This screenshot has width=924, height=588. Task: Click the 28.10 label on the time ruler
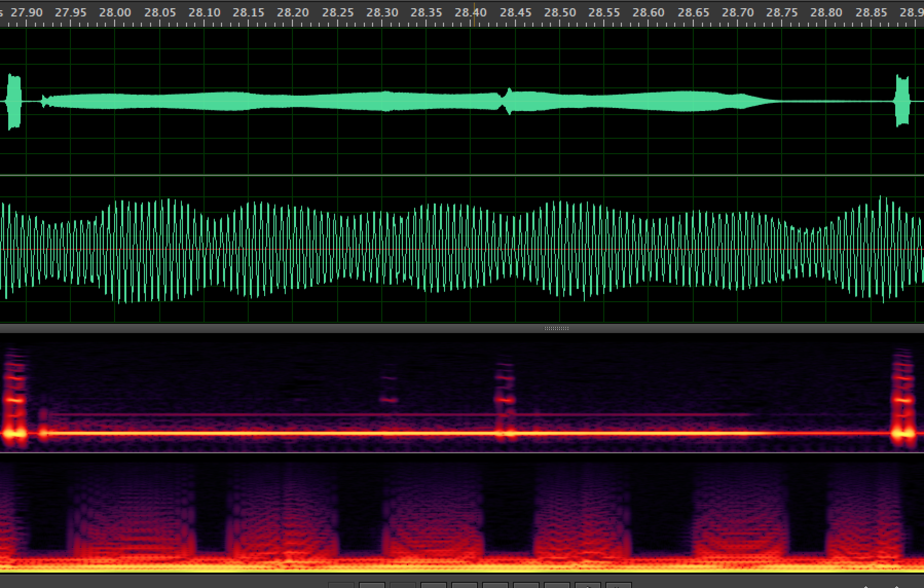pyautogui.click(x=204, y=12)
